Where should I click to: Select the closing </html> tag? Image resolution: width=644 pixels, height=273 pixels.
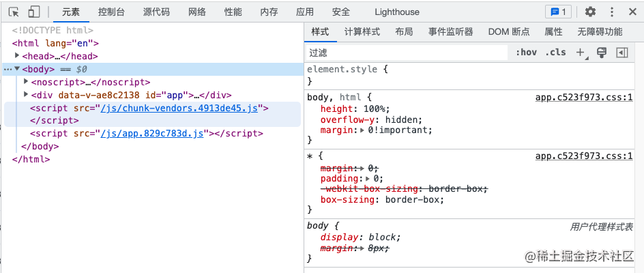pos(31,159)
